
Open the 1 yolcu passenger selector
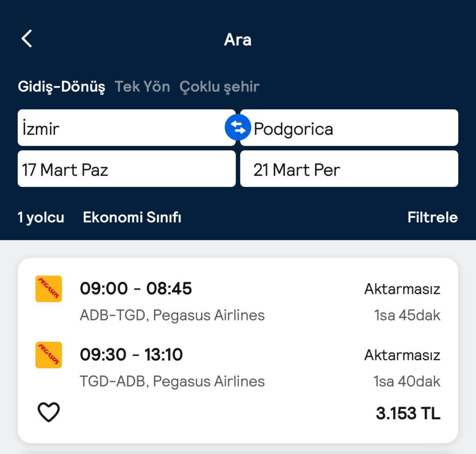41,217
